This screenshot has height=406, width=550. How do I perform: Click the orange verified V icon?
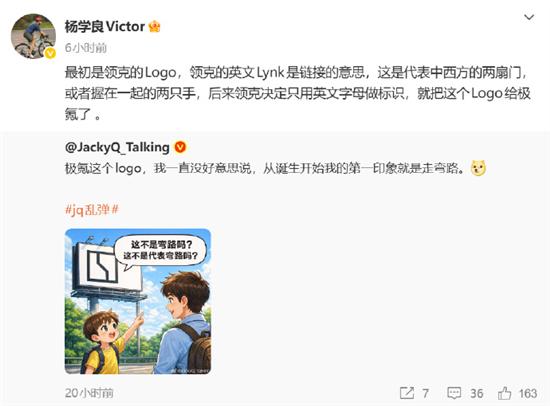(x=180, y=147)
